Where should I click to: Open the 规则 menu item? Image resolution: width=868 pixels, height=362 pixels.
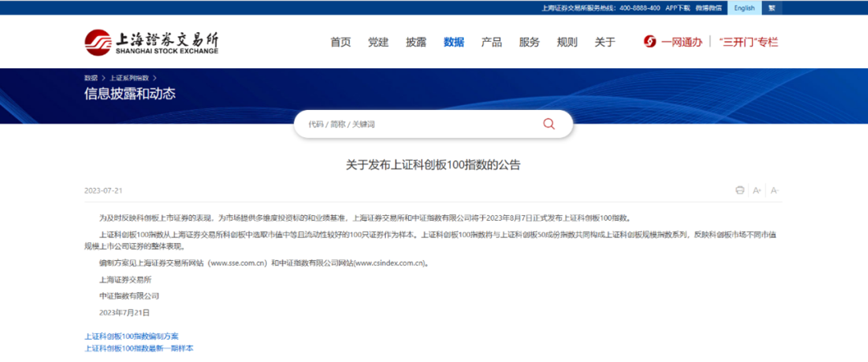(567, 43)
